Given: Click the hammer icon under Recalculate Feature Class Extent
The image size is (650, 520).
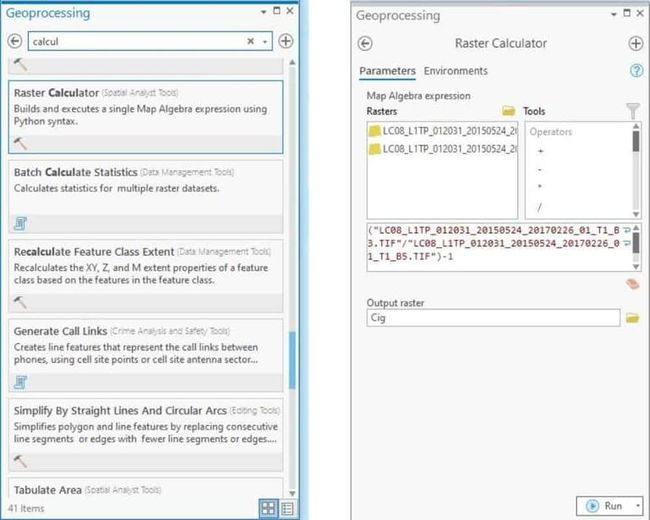Looking at the screenshot, I should [20, 303].
